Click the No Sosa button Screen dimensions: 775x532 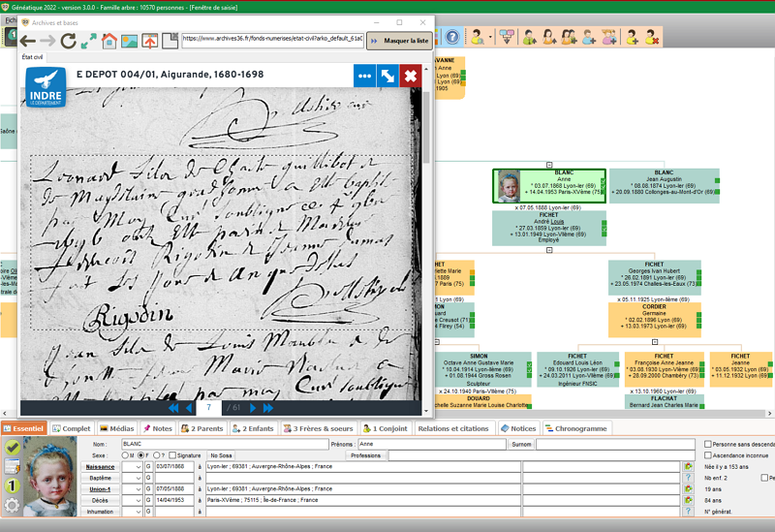pyautogui.click(x=221, y=455)
